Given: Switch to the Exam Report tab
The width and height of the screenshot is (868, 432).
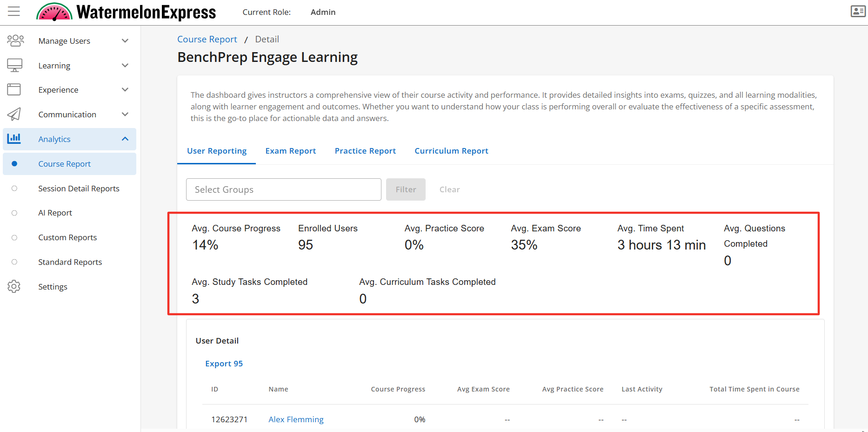Looking at the screenshot, I should (x=291, y=151).
